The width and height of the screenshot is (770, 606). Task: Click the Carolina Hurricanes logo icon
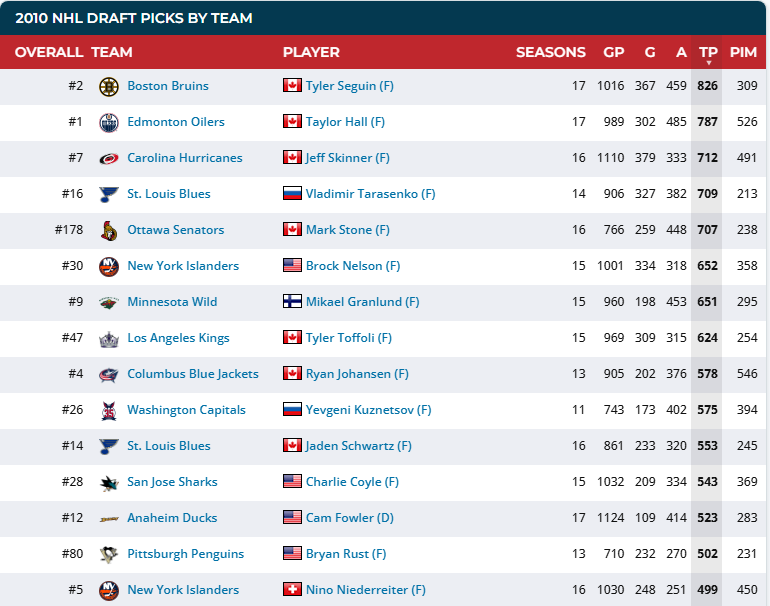tap(109, 158)
